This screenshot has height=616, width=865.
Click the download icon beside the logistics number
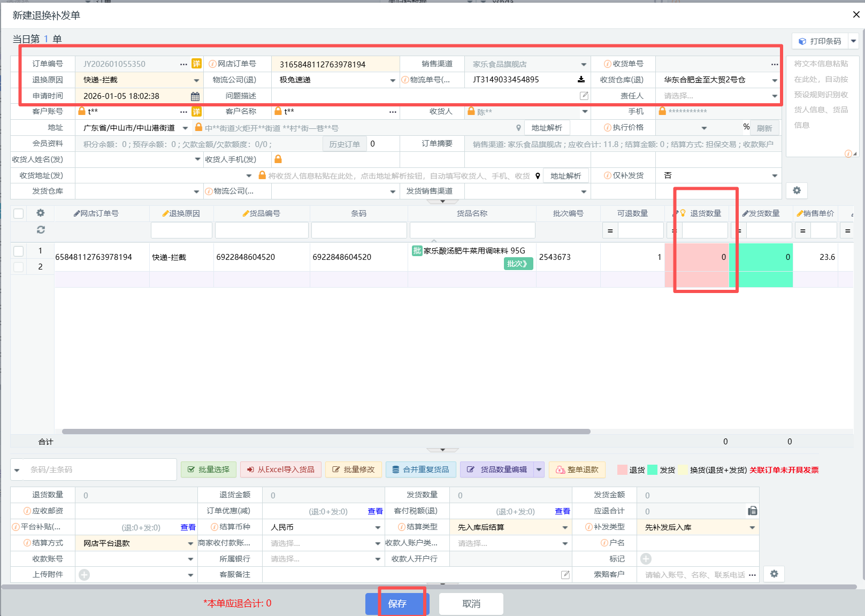click(581, 80)
